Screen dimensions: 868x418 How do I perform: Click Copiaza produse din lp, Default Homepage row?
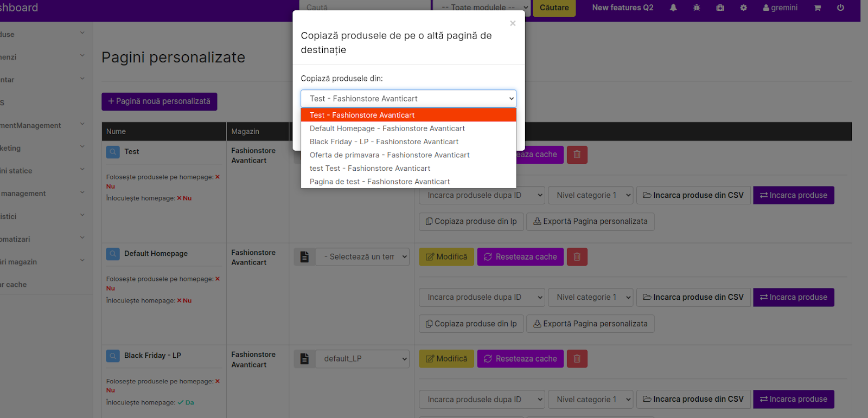pyautogui.click(x=471, y=324)
